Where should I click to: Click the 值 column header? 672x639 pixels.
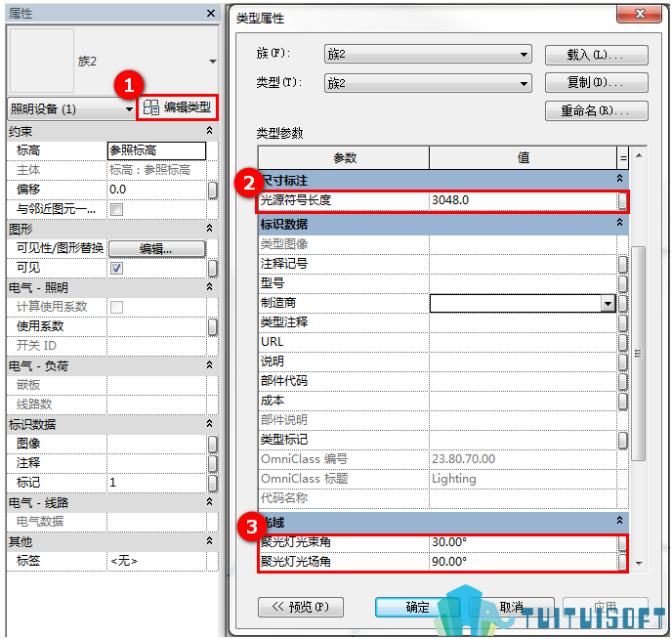[523, 157]
